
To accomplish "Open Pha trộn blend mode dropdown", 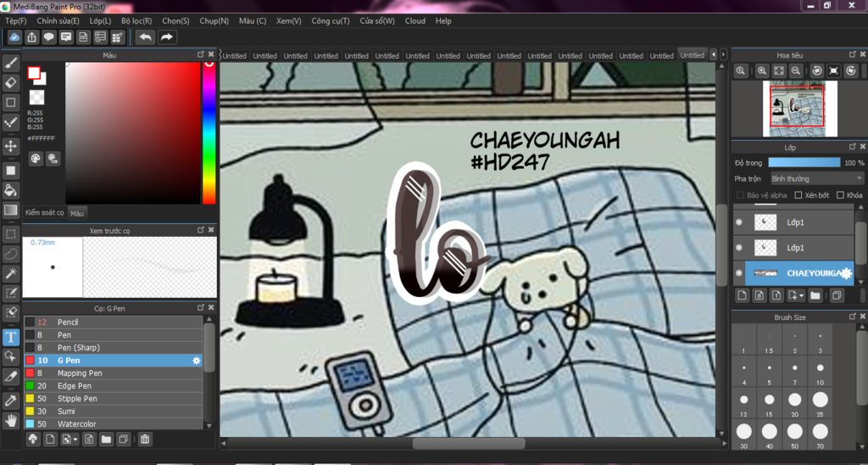I will pos(816,179).
